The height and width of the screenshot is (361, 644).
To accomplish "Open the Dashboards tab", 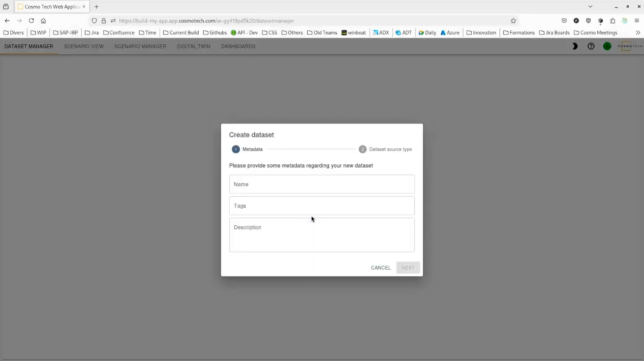I will pos(238,46).
